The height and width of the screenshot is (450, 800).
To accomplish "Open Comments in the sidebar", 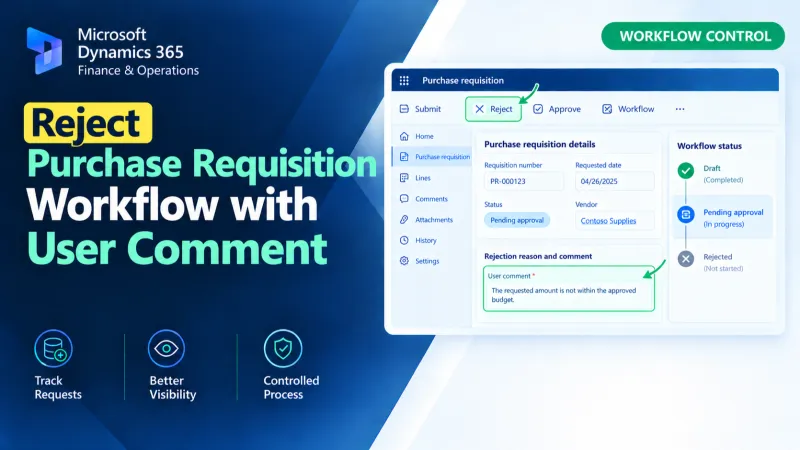I will tap(423, 198).
